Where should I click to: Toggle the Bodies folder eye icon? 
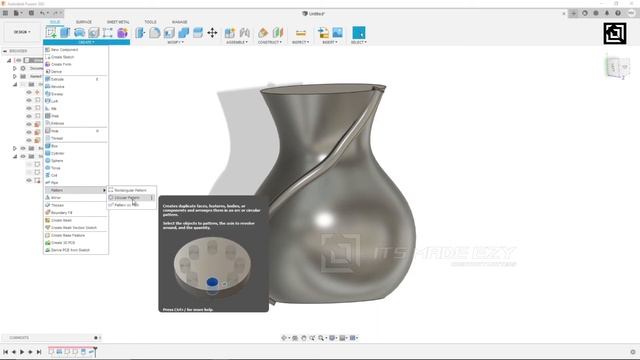[23, 148]
